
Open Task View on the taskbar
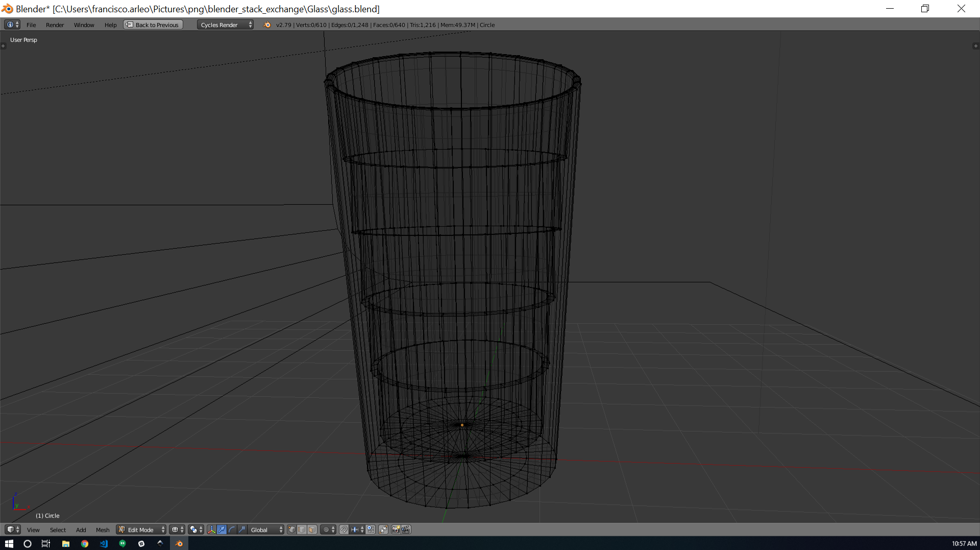pos(46,543)
